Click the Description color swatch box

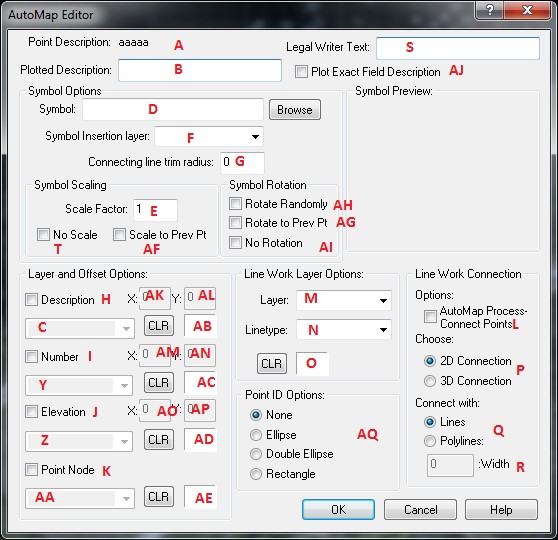pos(200,326)
